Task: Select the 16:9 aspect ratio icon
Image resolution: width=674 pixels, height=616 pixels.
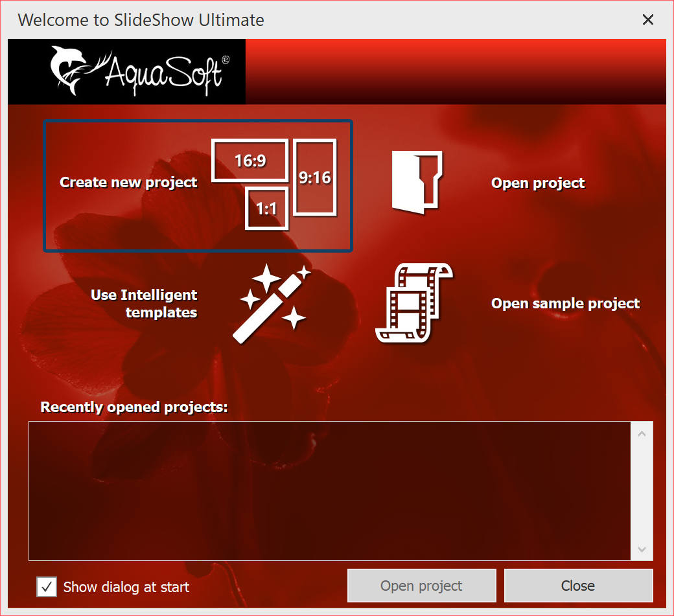Action: 250,160
